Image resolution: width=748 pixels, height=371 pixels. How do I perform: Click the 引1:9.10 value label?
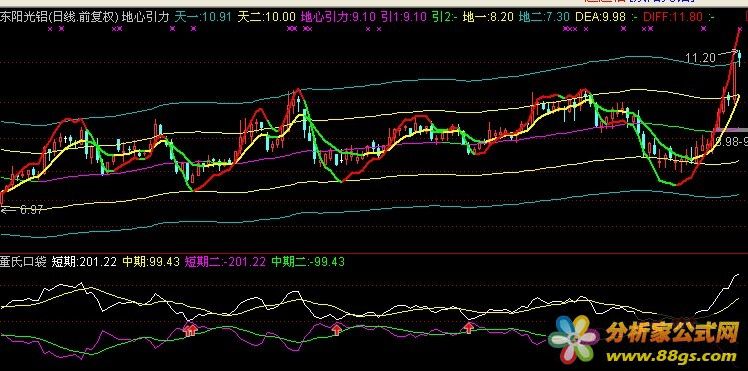coord(404,18)
